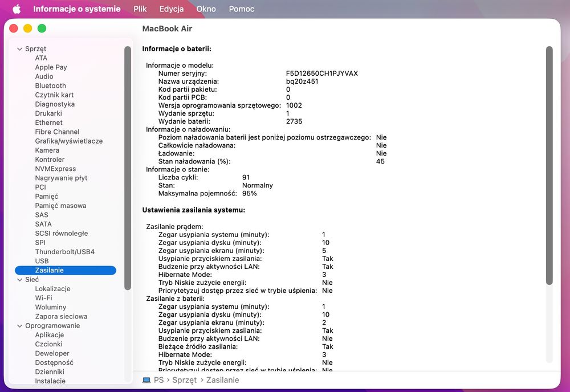This screenshot has height=392, width=570.
Task: Click PS in the path bar
Action: click(159, 380)
